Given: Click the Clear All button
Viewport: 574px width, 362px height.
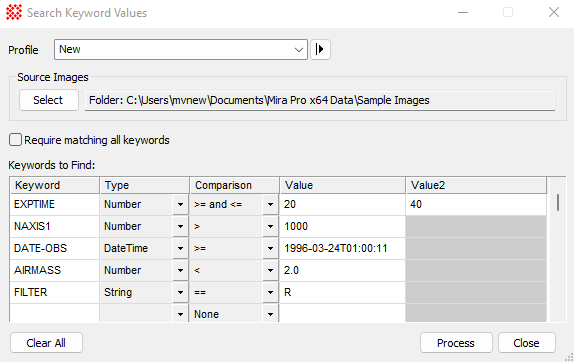Looking at the screenshot, I should pos(46,343).
